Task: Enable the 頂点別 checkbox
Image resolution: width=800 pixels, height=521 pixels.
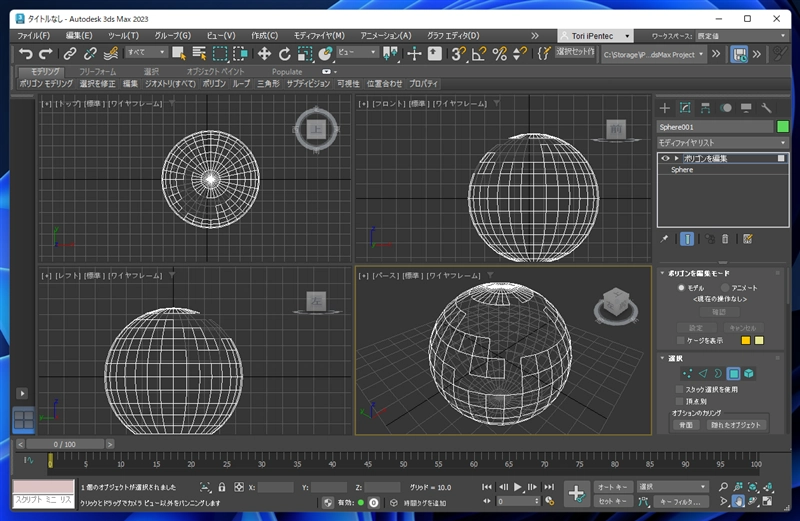Action: pos(679,402)
